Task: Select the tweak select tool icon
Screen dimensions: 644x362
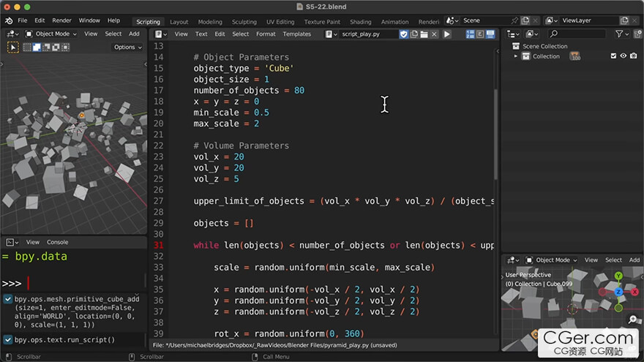Action: point(13,48)
